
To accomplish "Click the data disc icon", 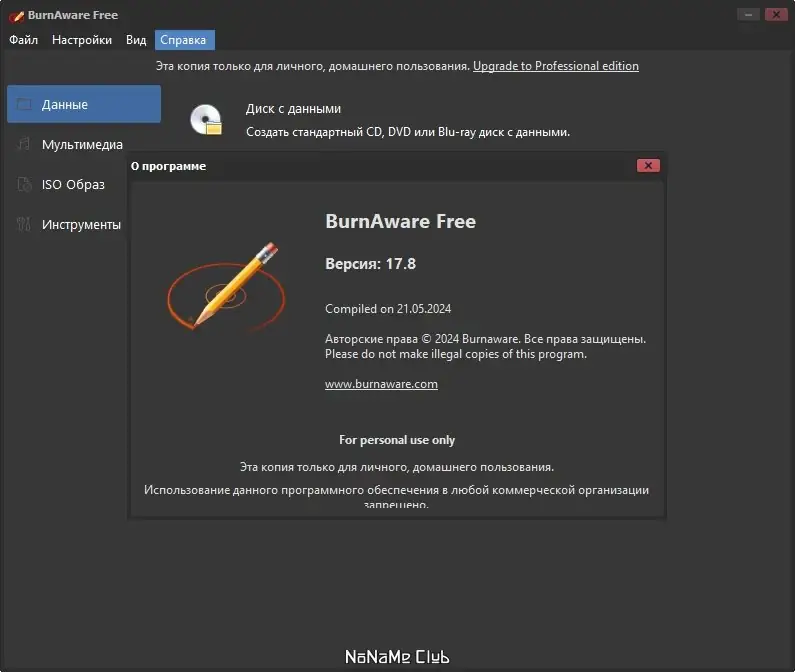I will [x=206, y=120].
